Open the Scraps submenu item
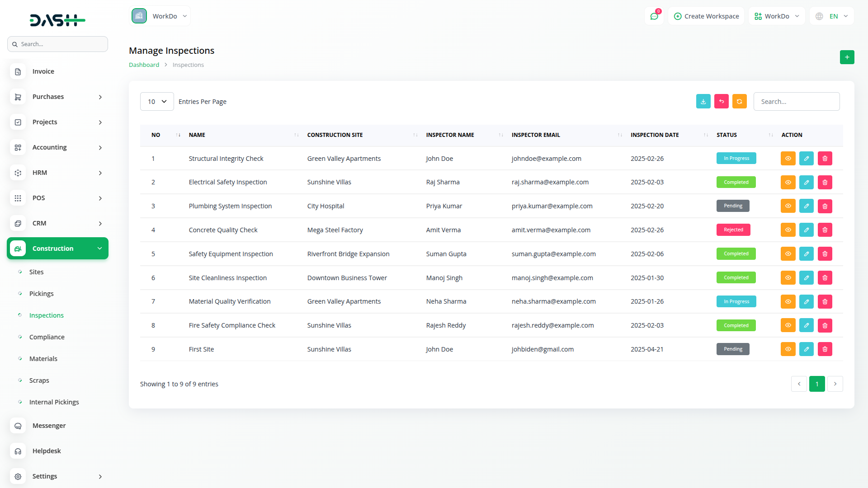868x488 pixels. pos(39,380)
